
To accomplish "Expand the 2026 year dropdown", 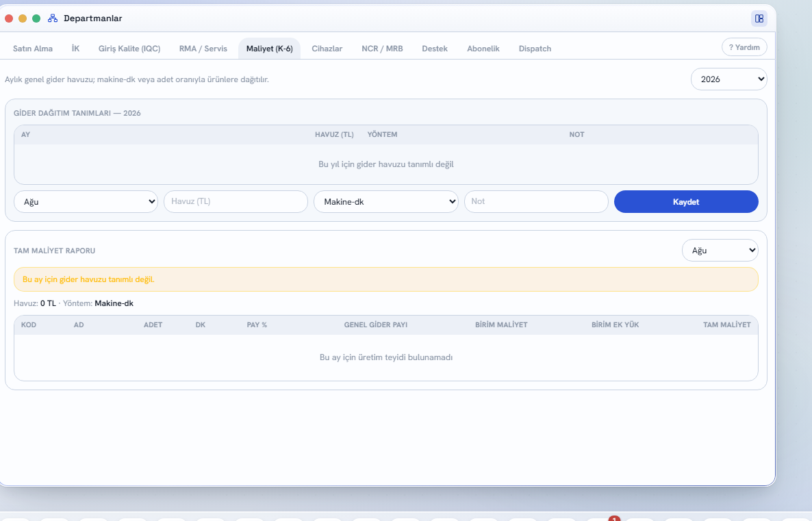I will pos(728,79).
